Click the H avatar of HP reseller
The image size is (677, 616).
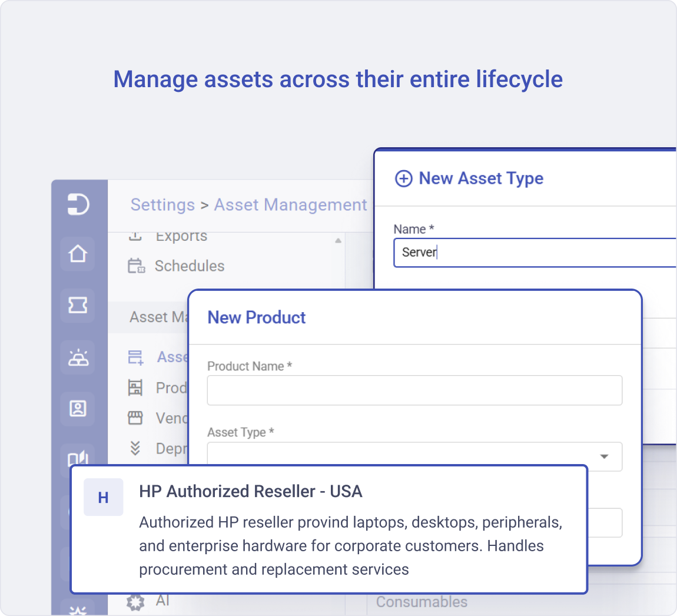[103, 497]
